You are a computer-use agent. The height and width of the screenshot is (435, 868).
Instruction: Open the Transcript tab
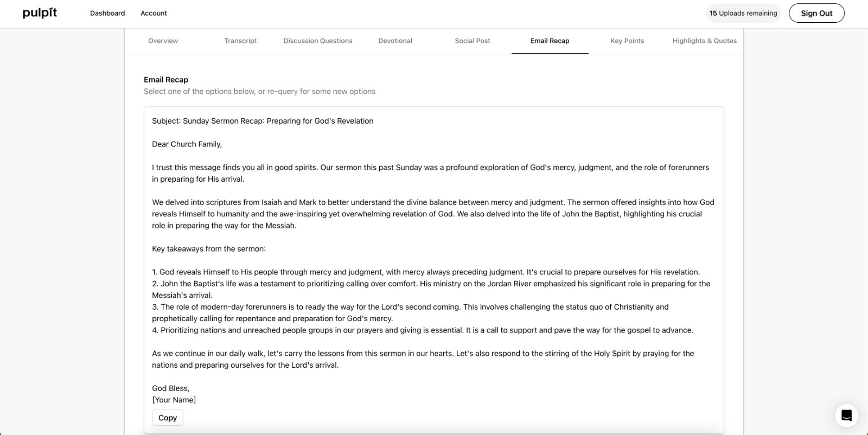[240, 41]
